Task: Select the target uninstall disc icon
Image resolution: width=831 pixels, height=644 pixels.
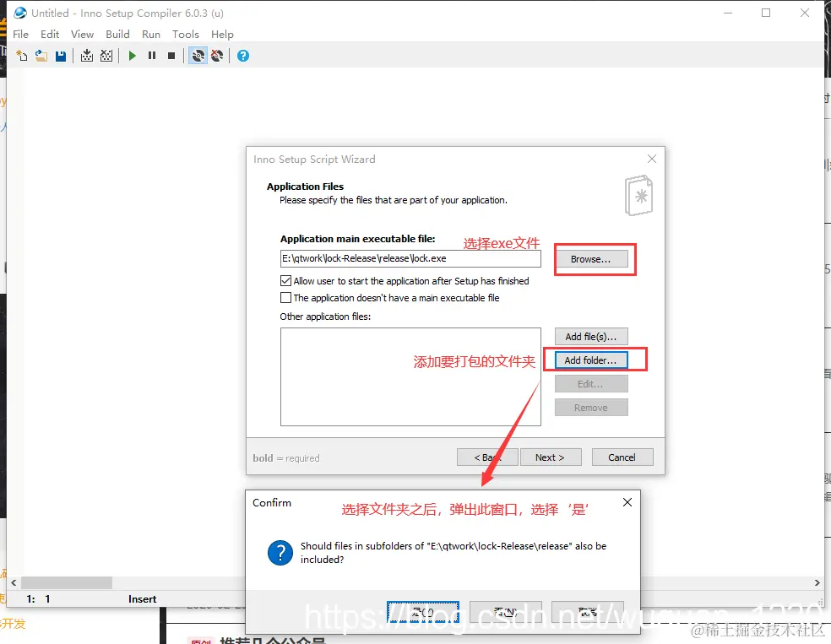Action: (x=217, y=56)
